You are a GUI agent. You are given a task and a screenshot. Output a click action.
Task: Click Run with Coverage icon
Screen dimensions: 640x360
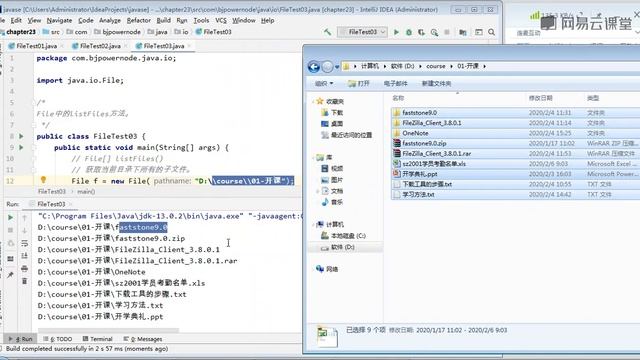421,32
